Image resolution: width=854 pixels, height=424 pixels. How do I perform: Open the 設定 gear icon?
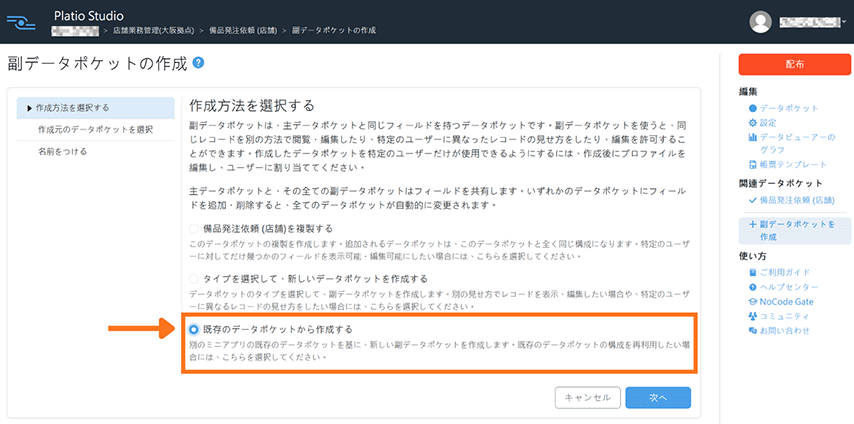[x=753, y=123]
